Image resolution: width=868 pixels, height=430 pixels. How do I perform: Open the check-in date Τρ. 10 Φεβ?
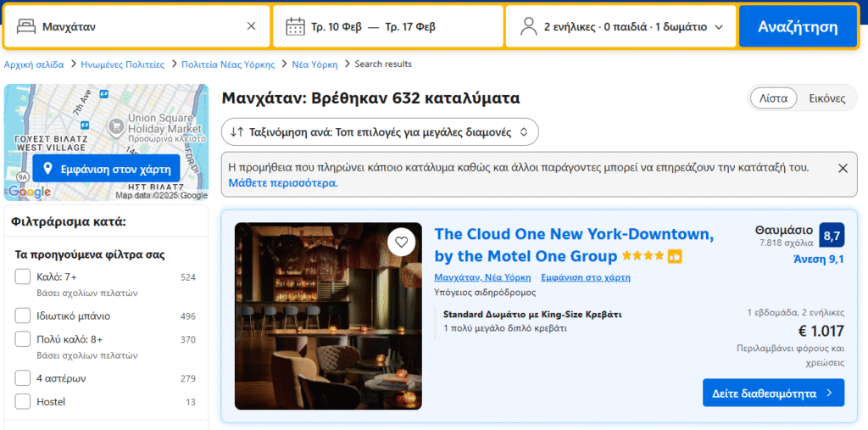(336, 26)
